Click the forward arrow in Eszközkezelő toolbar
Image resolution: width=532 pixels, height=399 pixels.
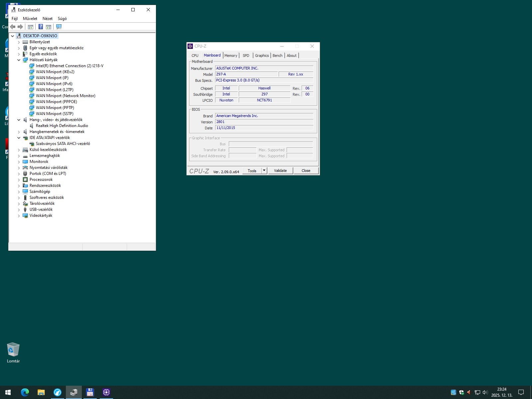point(20,27)
